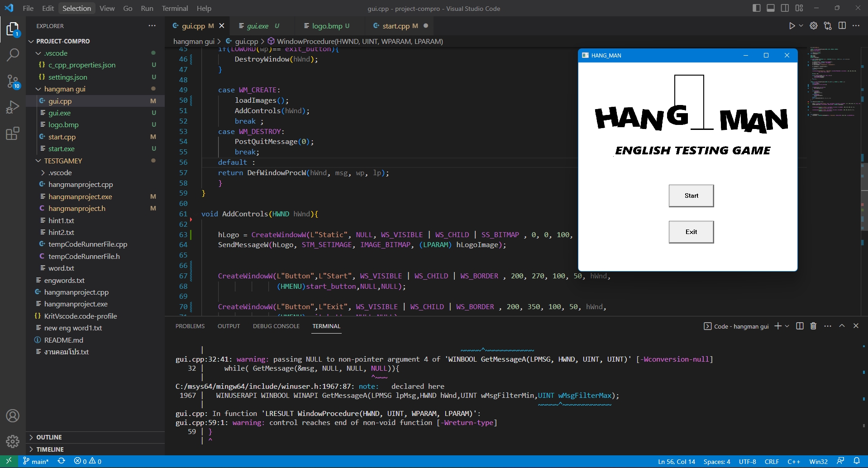Open Accounts icon near bottom of activity bar
Screen dimensions: 868x468
[13, 415]
